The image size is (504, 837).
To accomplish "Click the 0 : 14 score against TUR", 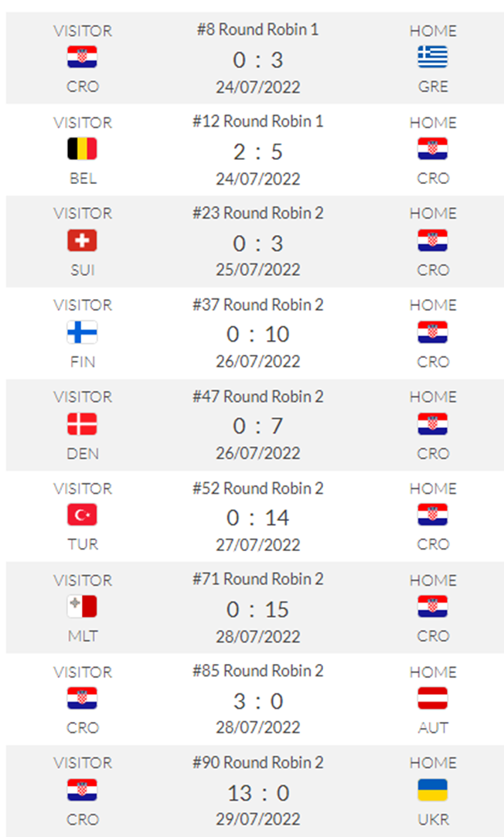I will (258, 518).
